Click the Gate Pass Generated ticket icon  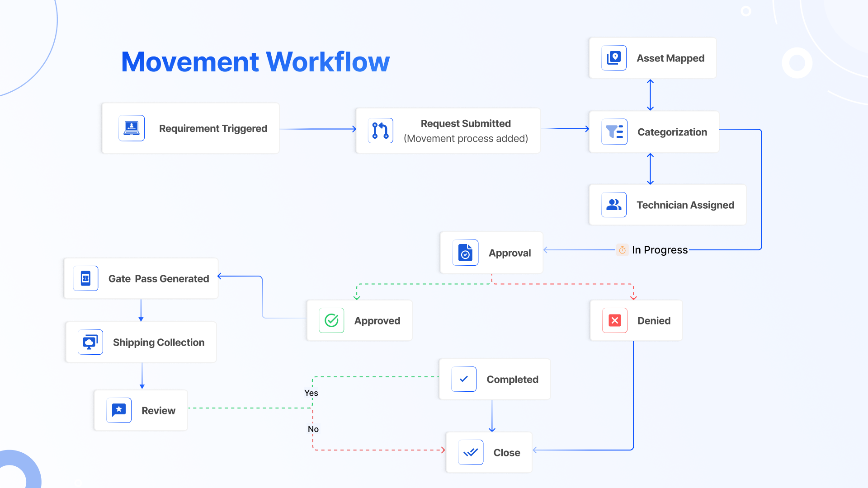pyautogui.click(x=85, y=278)
